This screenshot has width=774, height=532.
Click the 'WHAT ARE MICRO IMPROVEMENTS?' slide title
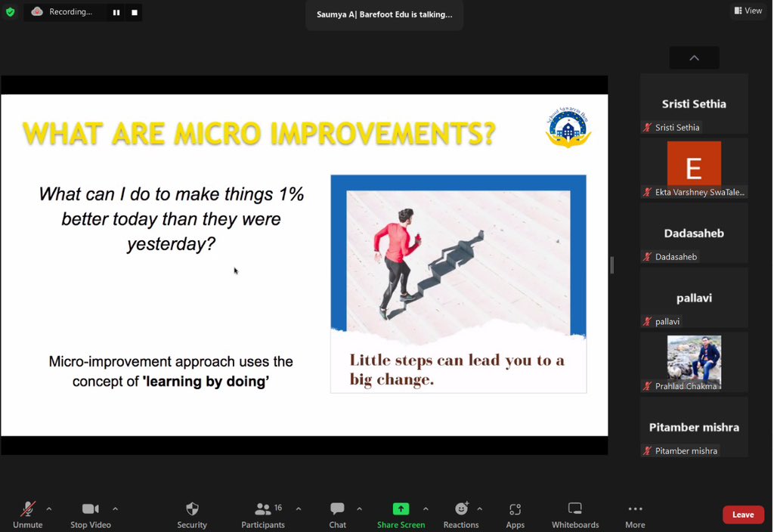(259, 133)
